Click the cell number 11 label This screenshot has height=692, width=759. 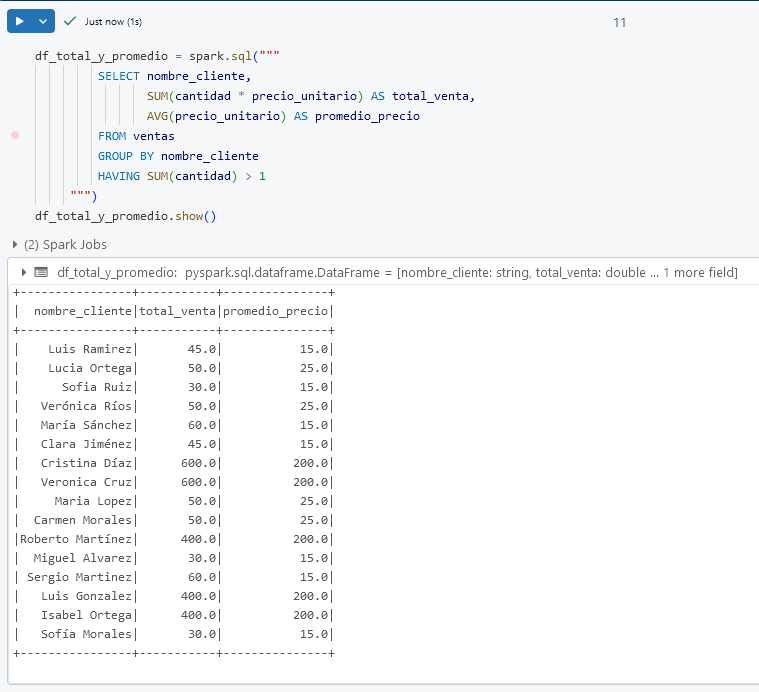pyautogui.click(x=619, y=22)
